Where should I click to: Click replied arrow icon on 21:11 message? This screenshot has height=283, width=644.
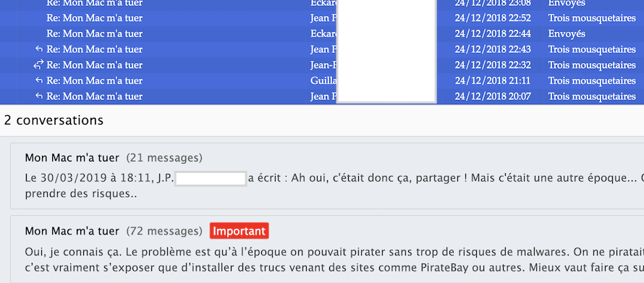pyautogui.click(x=39, y=80)
